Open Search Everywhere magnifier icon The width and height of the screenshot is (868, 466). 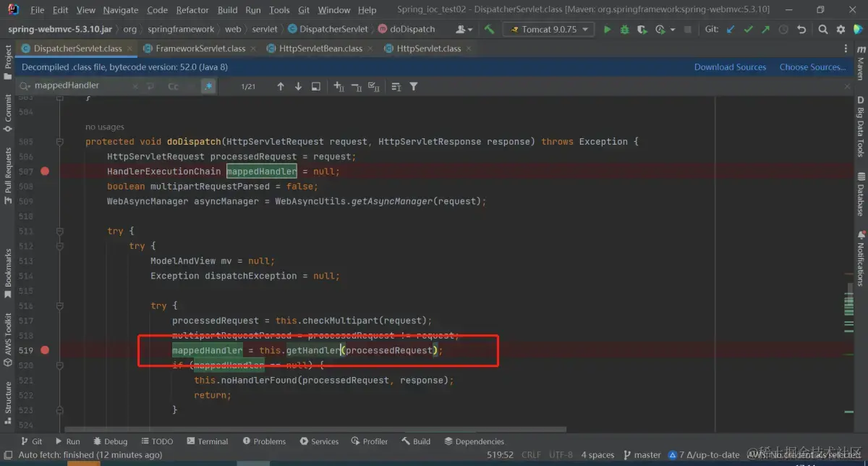pos(823,30)
